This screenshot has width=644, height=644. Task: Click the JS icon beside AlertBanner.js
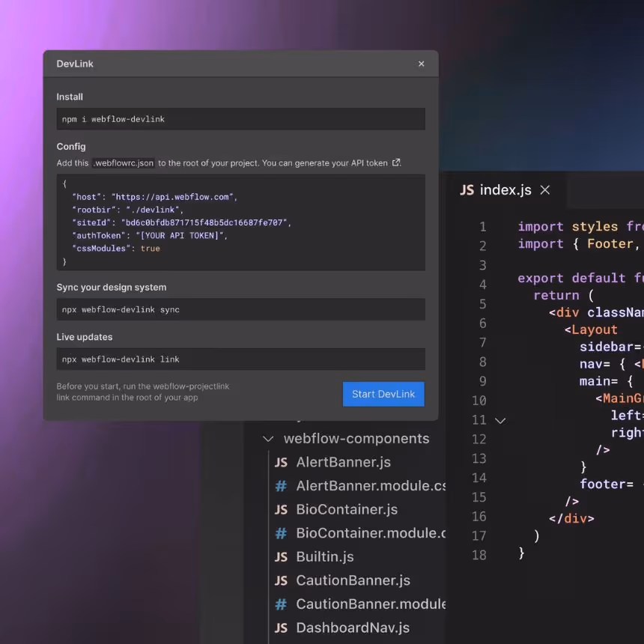pyautogui.click(x=281, y=463)
